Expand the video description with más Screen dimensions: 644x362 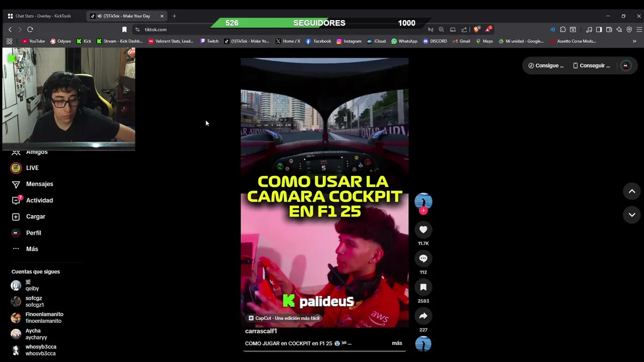[x=397, y=343]
